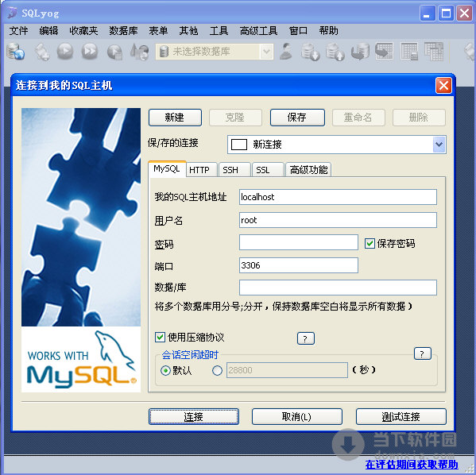Open the 收藏夹 menu
This screenshot has width=476, height=475.
pos(83,31)
